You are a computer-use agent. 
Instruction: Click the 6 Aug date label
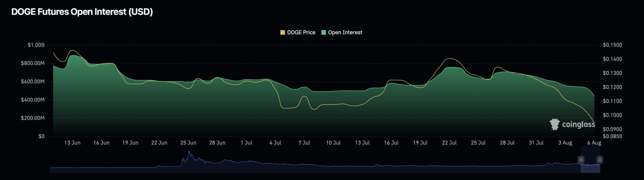(594, 143)
